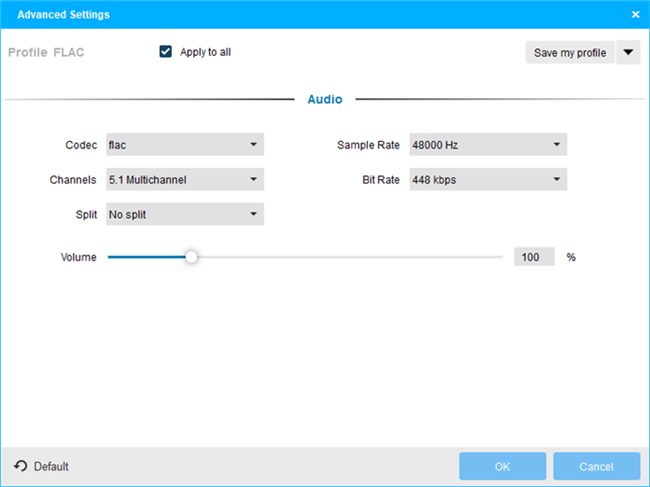The width and height of the screenshot is (650, 487).
Task: Click the Advanced Settings title bar text
Action: 61,14
